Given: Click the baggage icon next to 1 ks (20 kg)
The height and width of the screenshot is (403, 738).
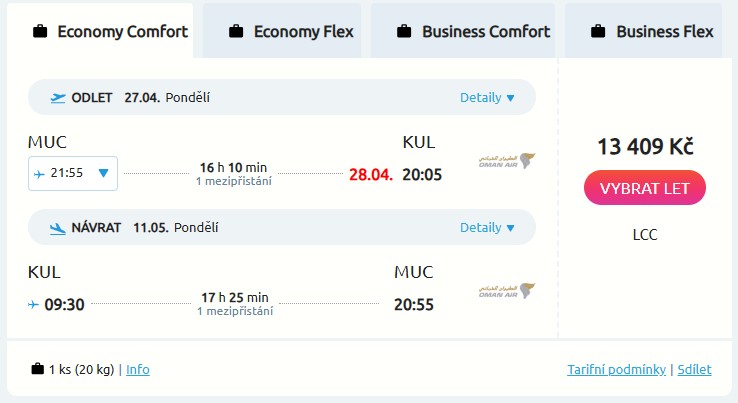Looking at the screenshot, I should pos(38,369).
